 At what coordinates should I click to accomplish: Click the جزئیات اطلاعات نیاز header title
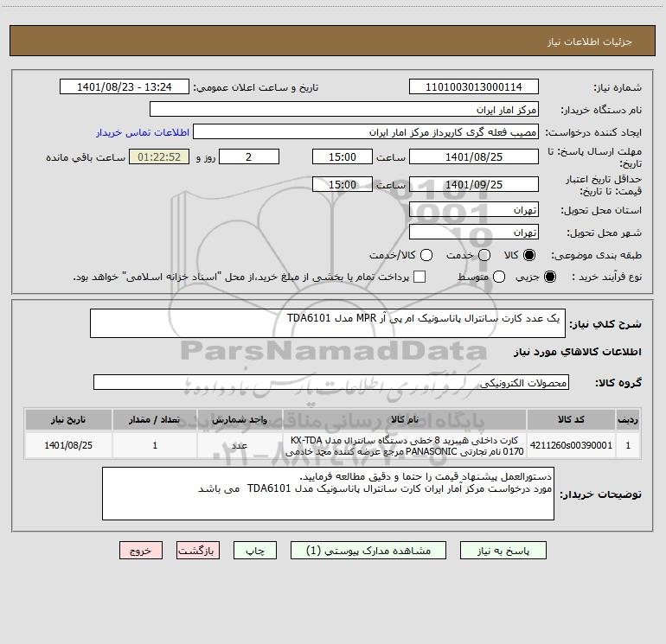click(590, 41)
